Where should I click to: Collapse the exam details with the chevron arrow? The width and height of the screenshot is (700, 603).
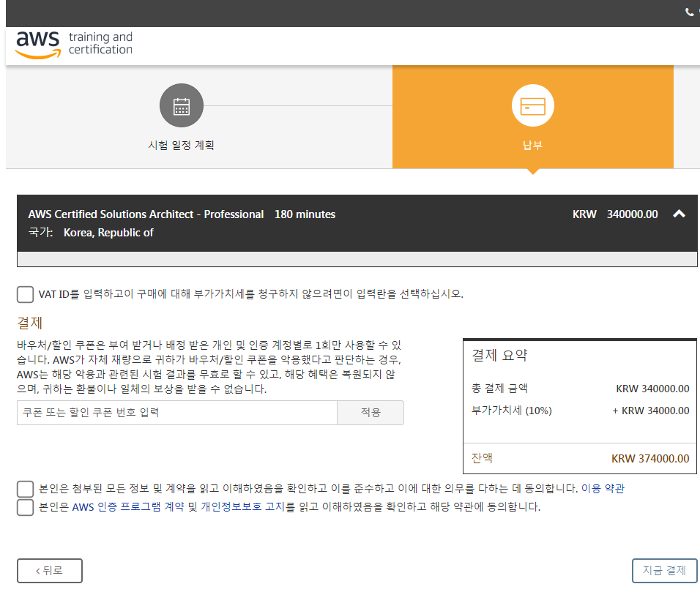pyautogui.click(x=679, y=214)
